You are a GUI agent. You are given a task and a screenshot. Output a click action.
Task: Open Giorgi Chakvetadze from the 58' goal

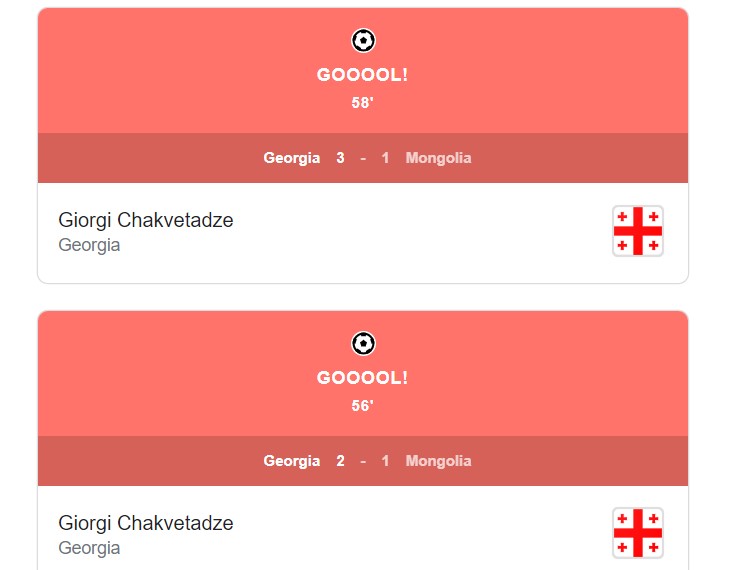tap(146, 220)
